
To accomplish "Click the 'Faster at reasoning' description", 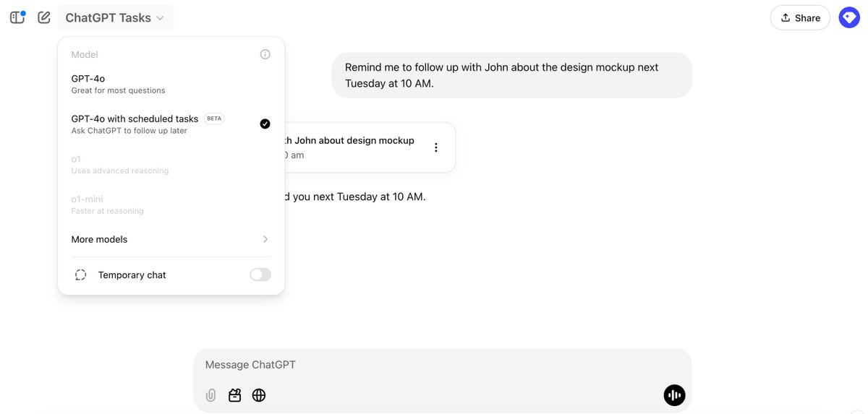I will pyautogui.click(x=107, y=211).
